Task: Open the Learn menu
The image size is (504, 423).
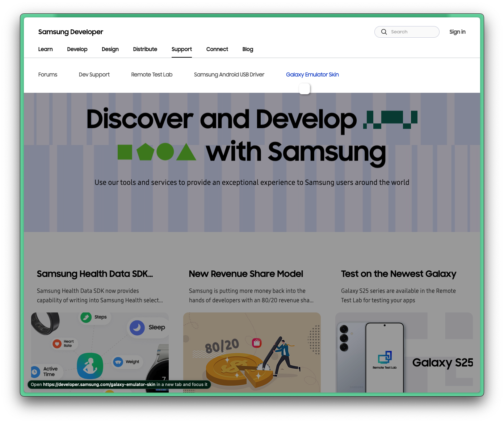Action: [46, 49]
